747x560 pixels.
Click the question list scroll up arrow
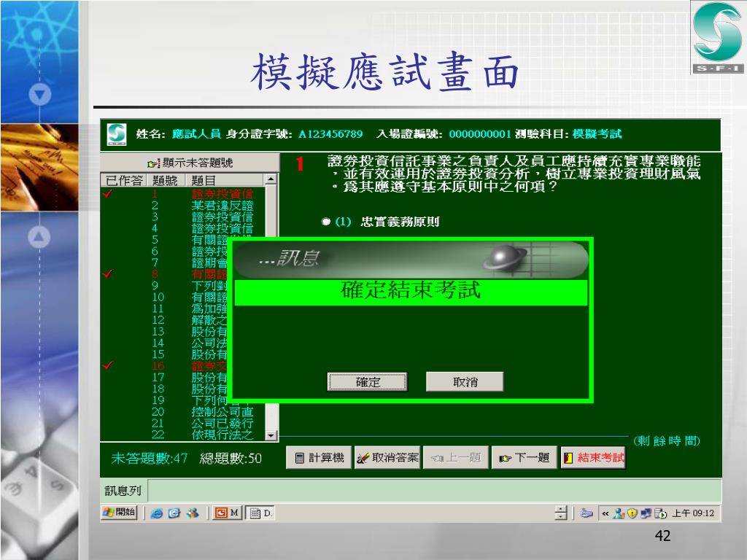point(271,179)
